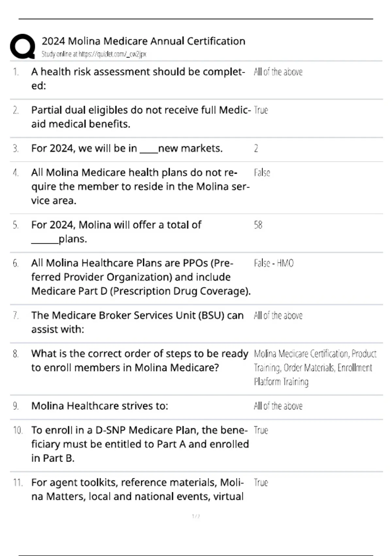Click the Quizlet Q logo icon
The height and width of the screenshot is (556, 392).
click(x=23, y=46)
